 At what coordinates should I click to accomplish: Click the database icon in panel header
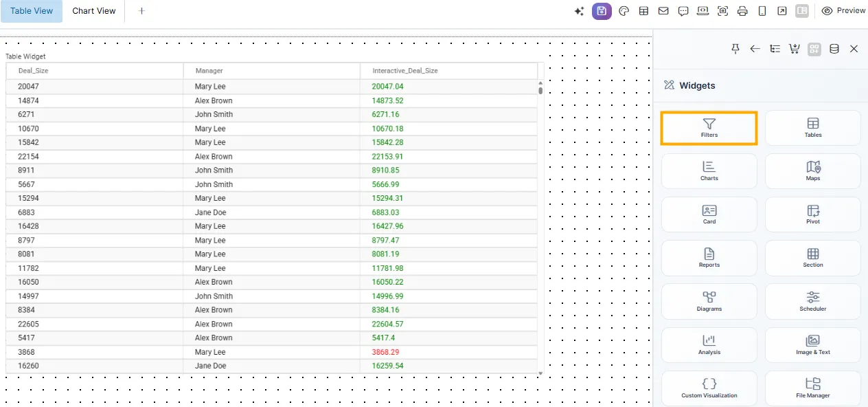(834, 49)
